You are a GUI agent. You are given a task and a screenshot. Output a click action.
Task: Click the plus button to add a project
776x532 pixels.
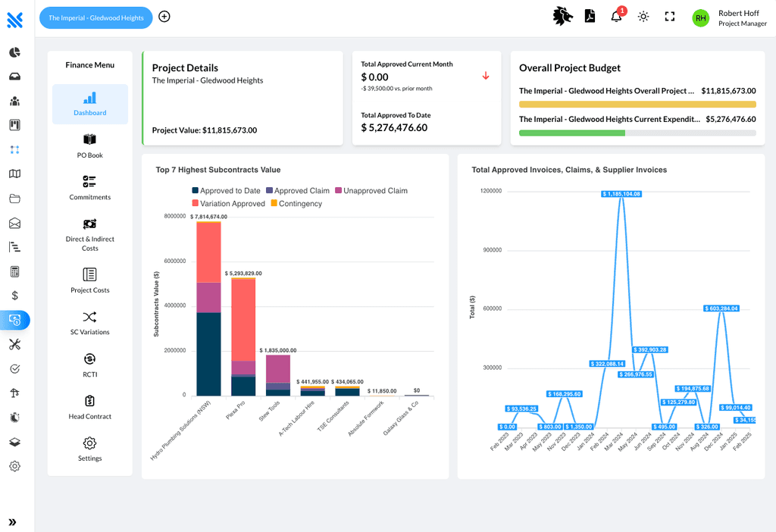(x=164, y=16)
